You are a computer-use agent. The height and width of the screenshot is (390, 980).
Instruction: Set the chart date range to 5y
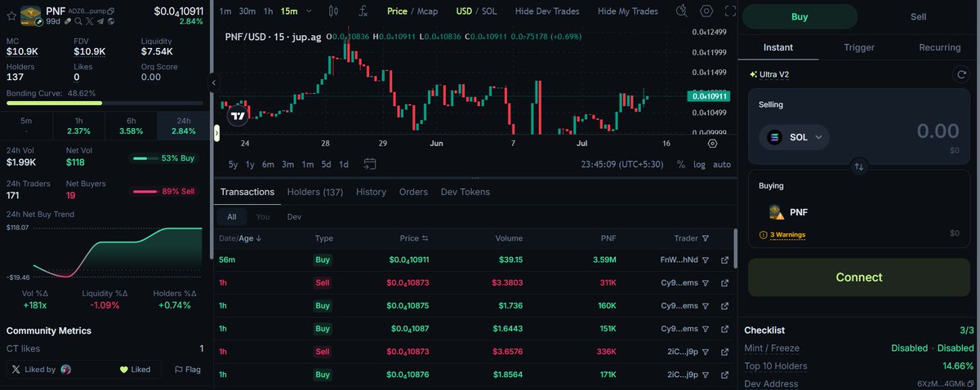point(233,164)
